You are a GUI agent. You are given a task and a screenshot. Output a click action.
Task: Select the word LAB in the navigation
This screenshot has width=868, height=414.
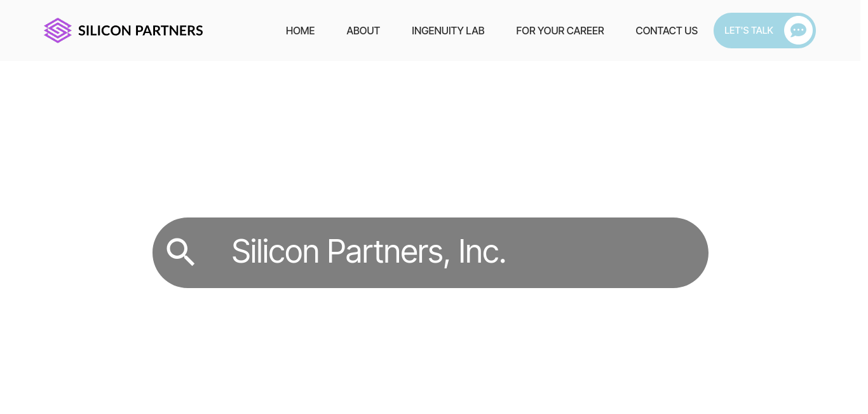pyautogui.click(x=475, y=31)
